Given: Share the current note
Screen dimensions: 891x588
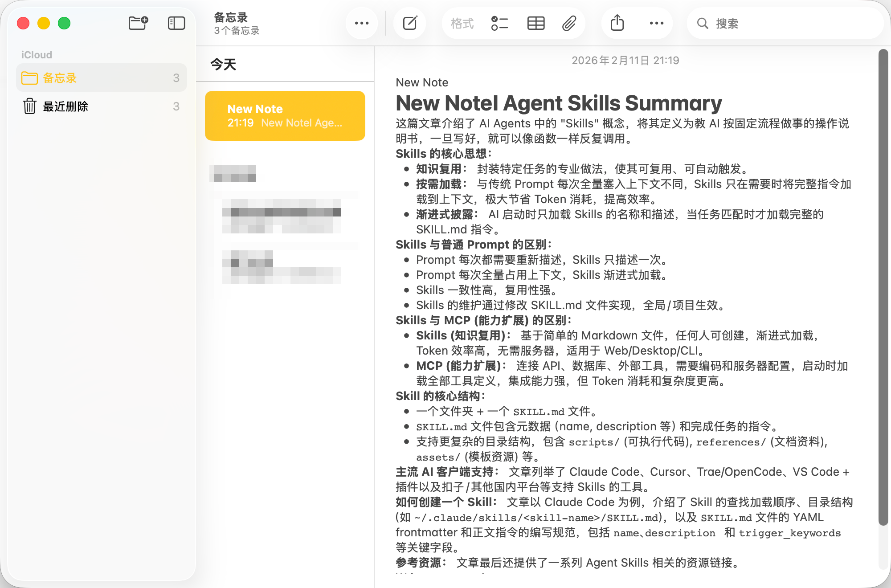Looking at the screenshot, I should 617,23.
